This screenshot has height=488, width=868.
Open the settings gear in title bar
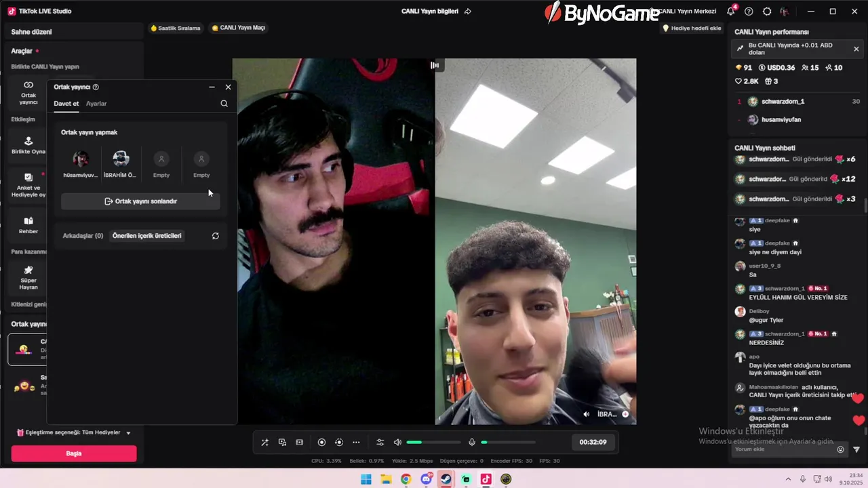pyautogui.click(x=767, y=12)
